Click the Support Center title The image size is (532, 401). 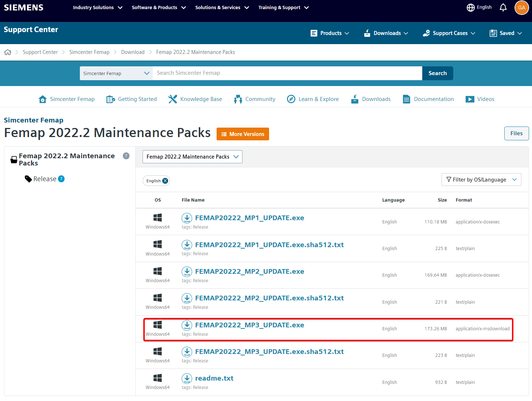[31, 30]
